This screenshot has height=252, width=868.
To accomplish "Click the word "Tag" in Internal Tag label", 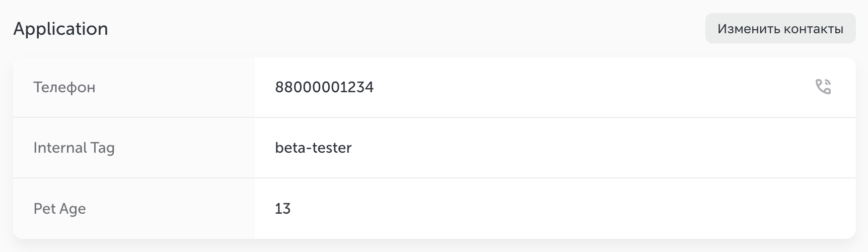I will click(103, 148).
